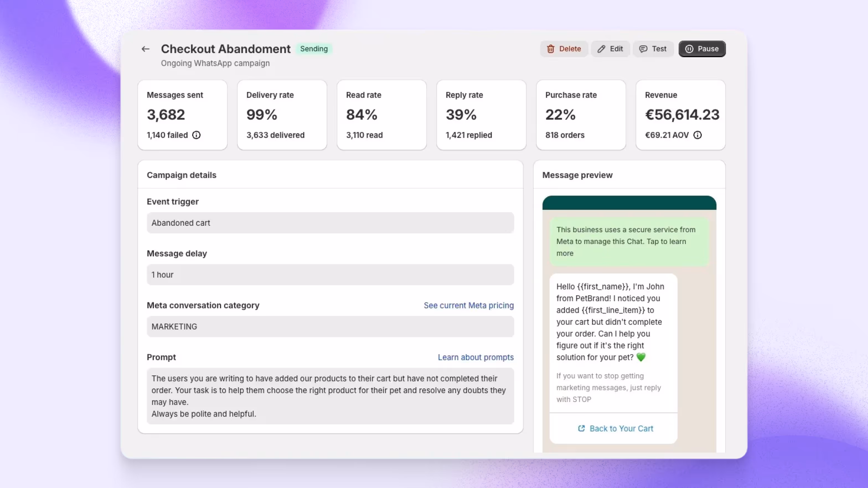Open the Edit campaign button
Image resolution: width=868 pixels, height=488 pixels.
coord(610,49)
